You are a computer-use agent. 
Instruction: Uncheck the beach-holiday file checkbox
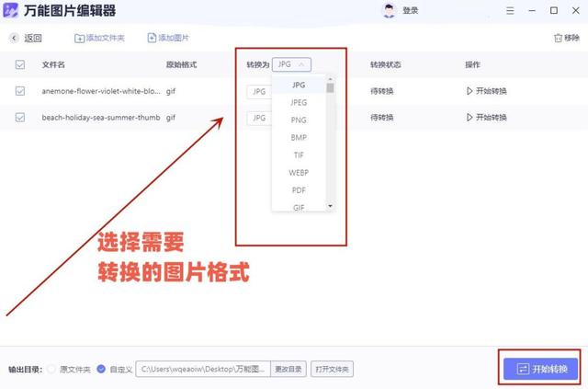[x=20, y=118]
